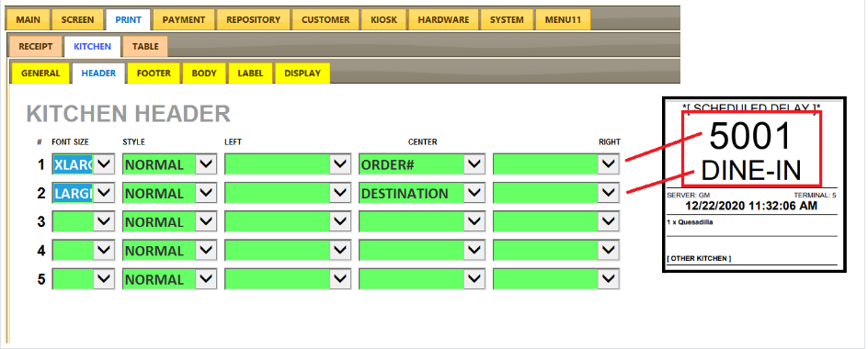Expand row 5 RIGHT field dropdown arrow
The width and height of the screenshot is (868, 349).
click(x=609, y=279)
